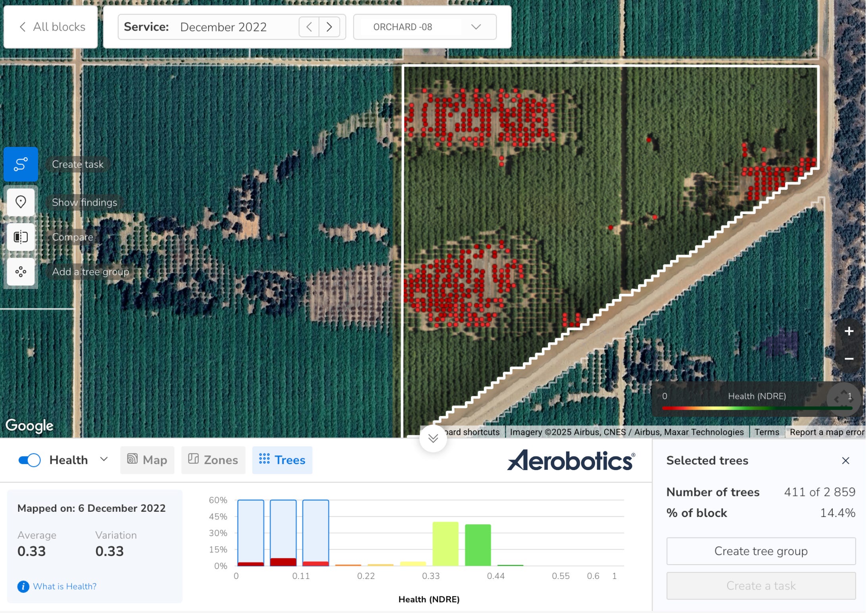Screen dimensions: 868x613
Task: Go back to All blocks
Action: (52, 27)
